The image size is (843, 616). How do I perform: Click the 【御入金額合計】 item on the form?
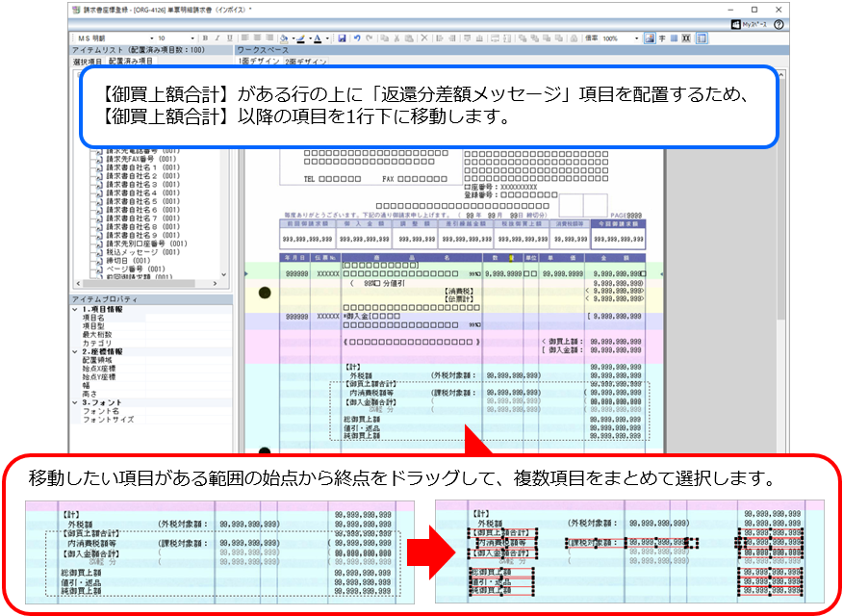370,402
